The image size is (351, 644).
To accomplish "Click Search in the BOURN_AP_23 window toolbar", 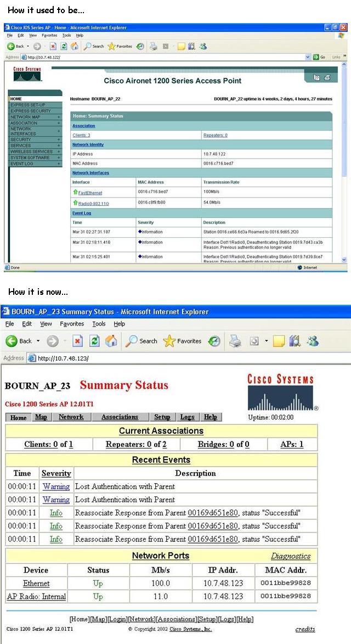I will pos(141,341).
